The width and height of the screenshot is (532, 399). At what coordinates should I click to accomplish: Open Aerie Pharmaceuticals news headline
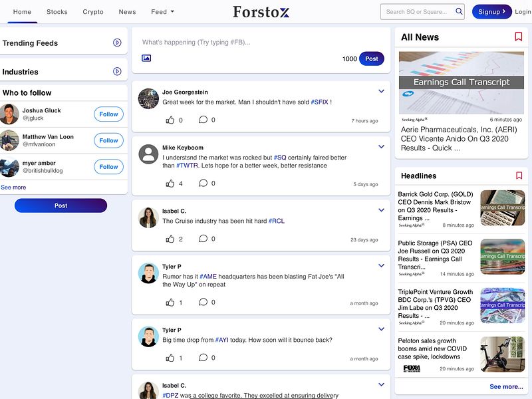(459, 139)
